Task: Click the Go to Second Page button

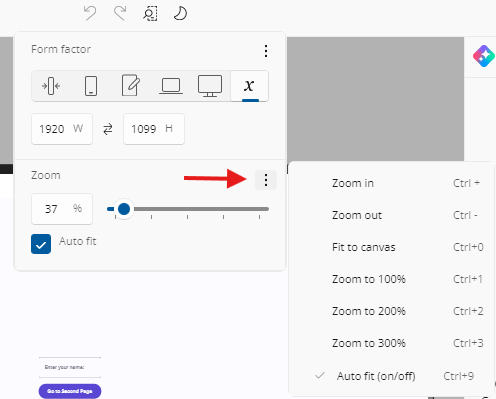Action: 70,391
